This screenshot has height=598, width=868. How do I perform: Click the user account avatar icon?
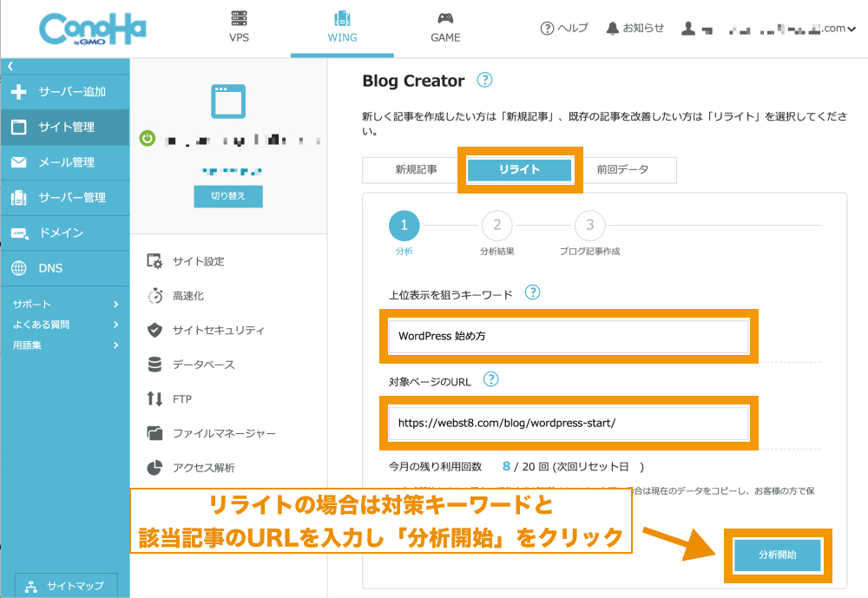click(x=688, y=29)
